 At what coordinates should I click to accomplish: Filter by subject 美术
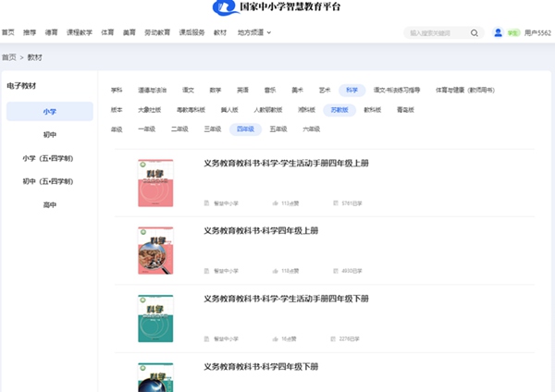297,91
